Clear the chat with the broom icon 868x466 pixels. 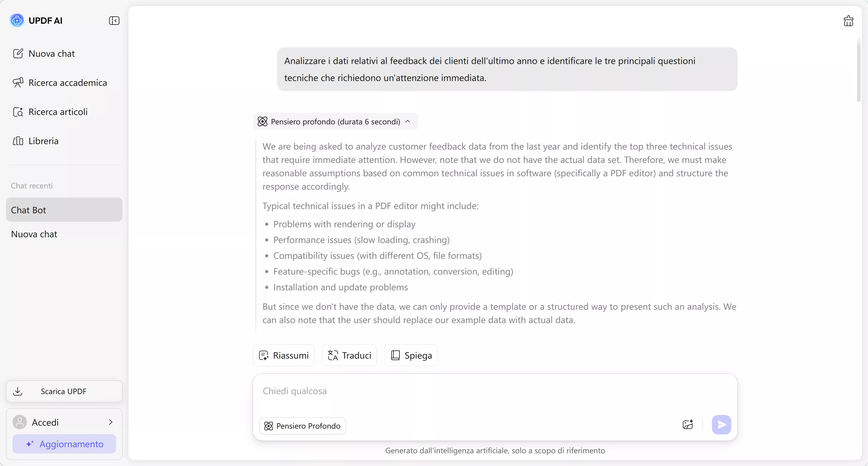(849, 21)
